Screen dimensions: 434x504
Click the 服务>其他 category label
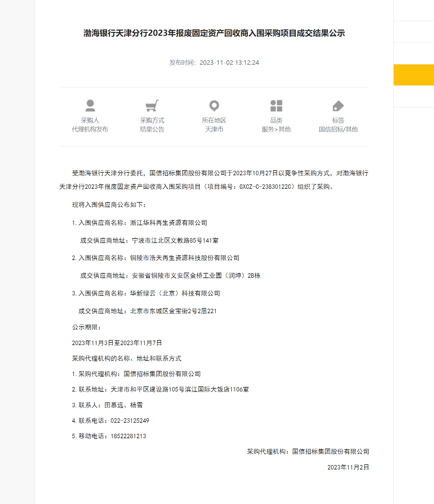point(276,129)
